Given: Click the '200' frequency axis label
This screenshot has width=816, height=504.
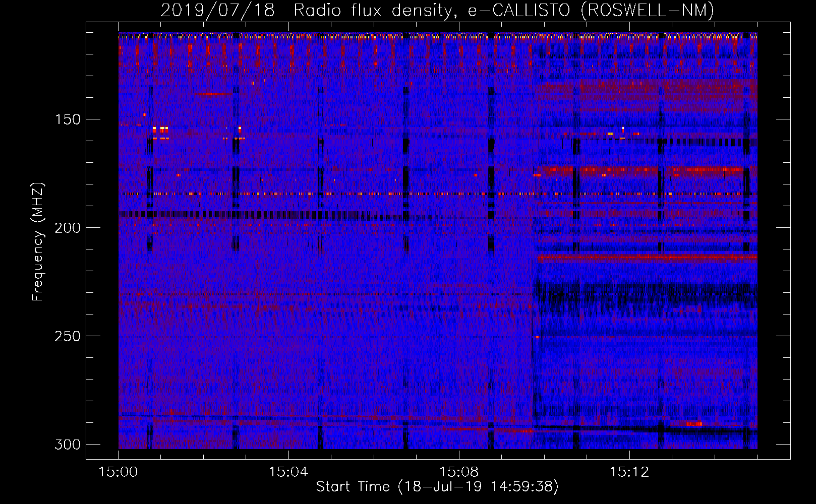Looking at the screenshot, I should point(68,228).
